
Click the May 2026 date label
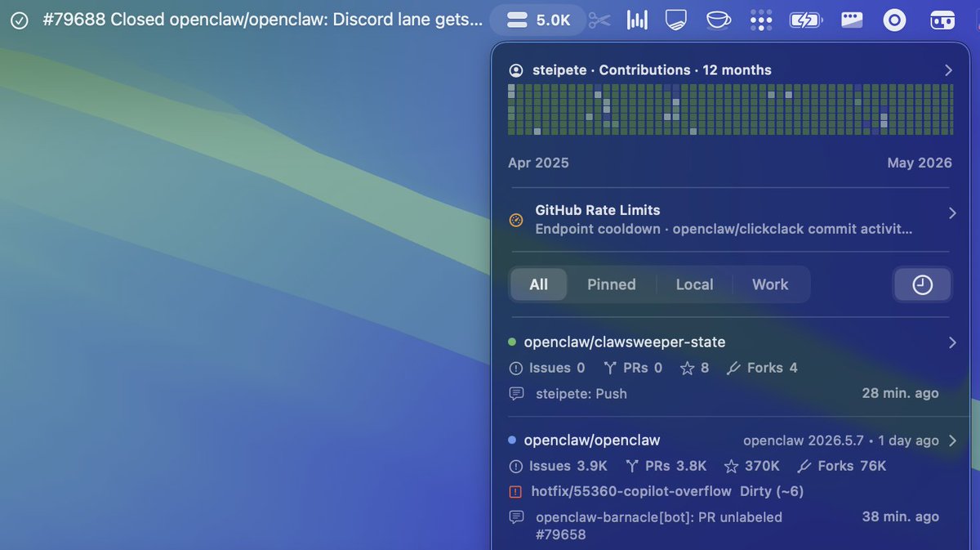click(920, 163)
